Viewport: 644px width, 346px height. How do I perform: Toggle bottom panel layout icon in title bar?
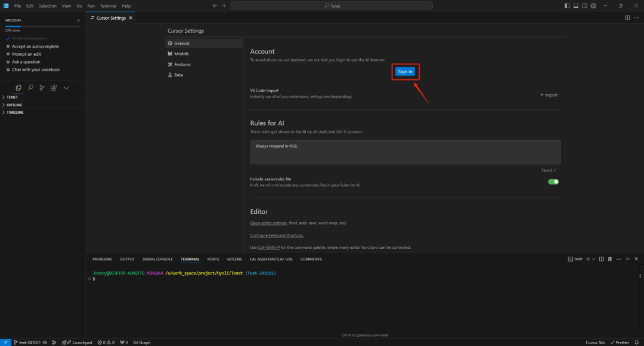click(575, 6)
